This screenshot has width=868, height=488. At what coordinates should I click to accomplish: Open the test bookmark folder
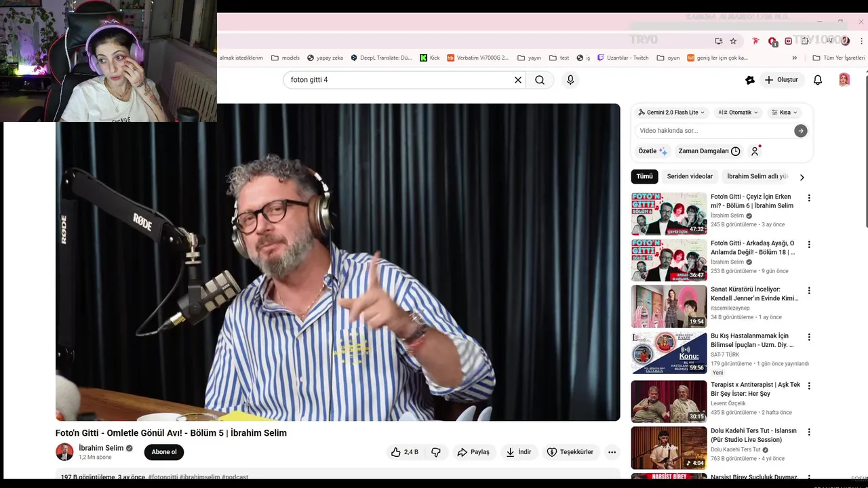[x=559, y=58]
